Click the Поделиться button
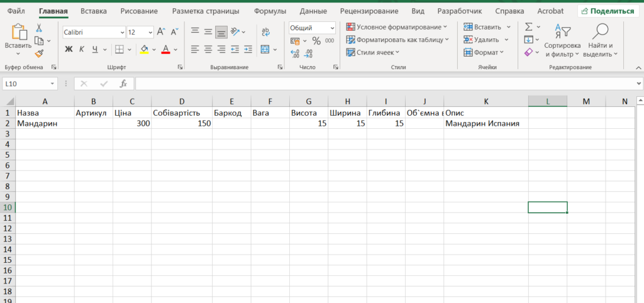The image size is (644, 303). tap(608, 11)
